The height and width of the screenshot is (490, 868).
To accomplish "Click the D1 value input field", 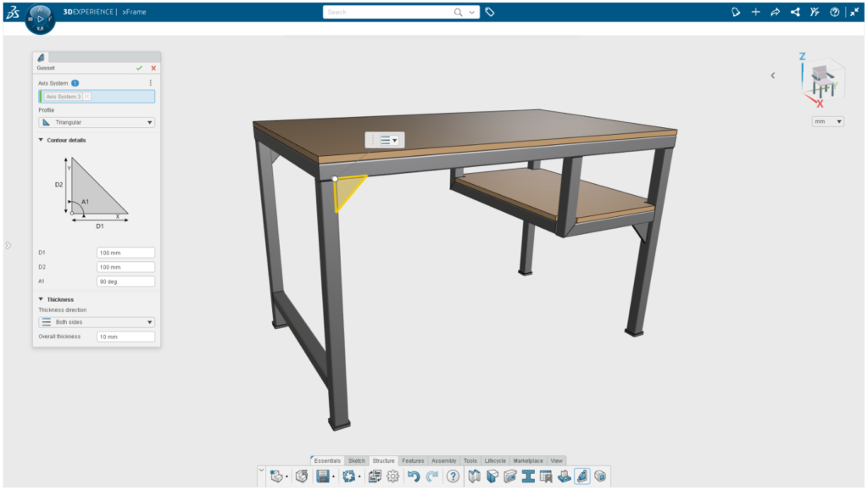I will [x=125, y=253].
